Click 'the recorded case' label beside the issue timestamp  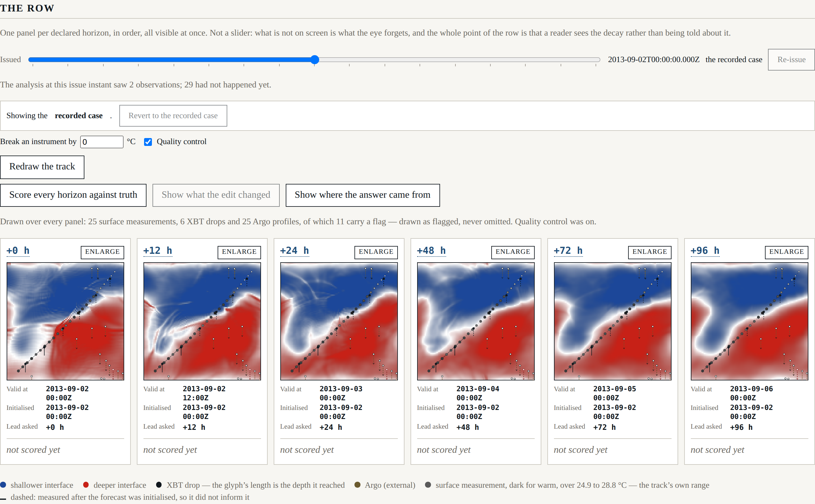[734, 60]
